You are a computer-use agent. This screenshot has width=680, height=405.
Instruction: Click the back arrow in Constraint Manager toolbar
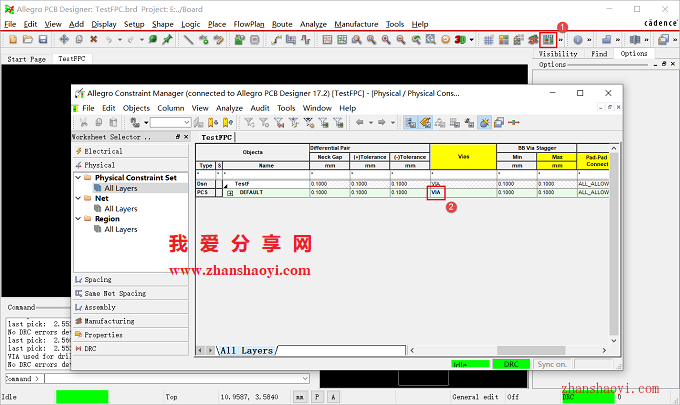(x=360, y=123)
